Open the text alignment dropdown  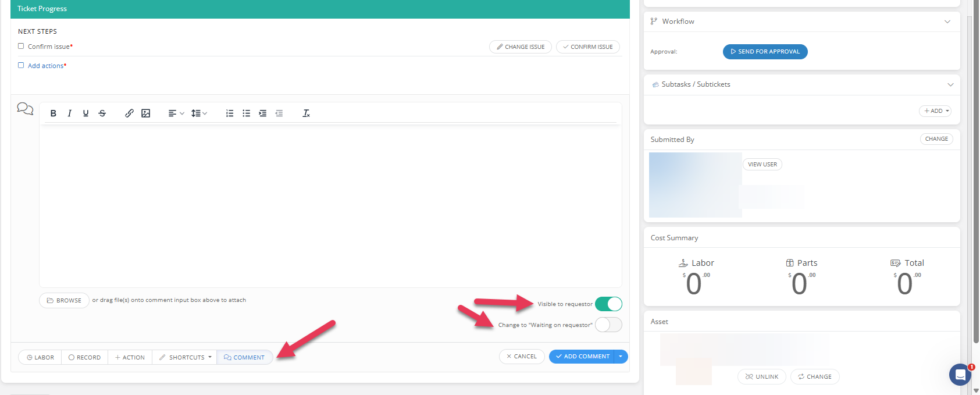pyautogui.click(x=176, y=113)
